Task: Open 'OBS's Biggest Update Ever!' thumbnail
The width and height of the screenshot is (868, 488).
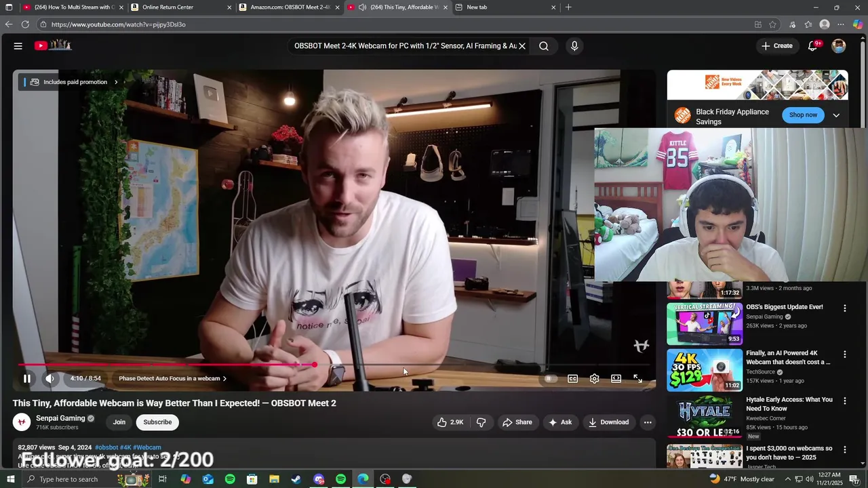Action: pos(705,323)
